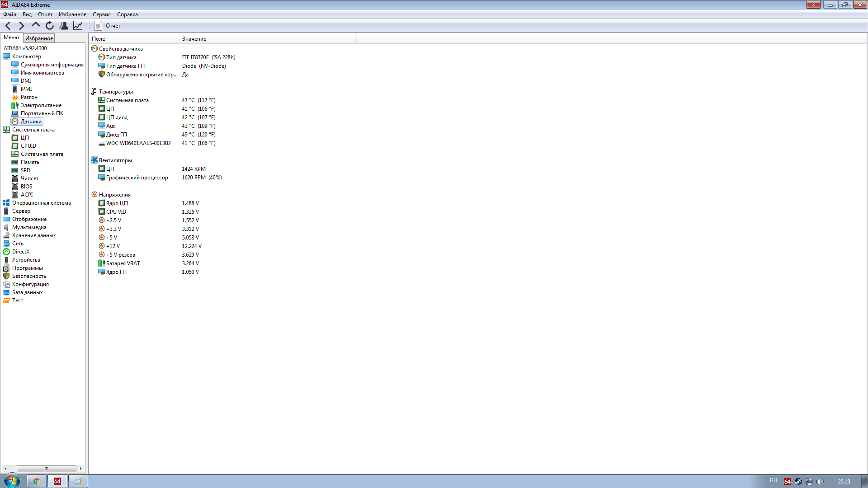Select the Разгон overclock item

point(29,97)
